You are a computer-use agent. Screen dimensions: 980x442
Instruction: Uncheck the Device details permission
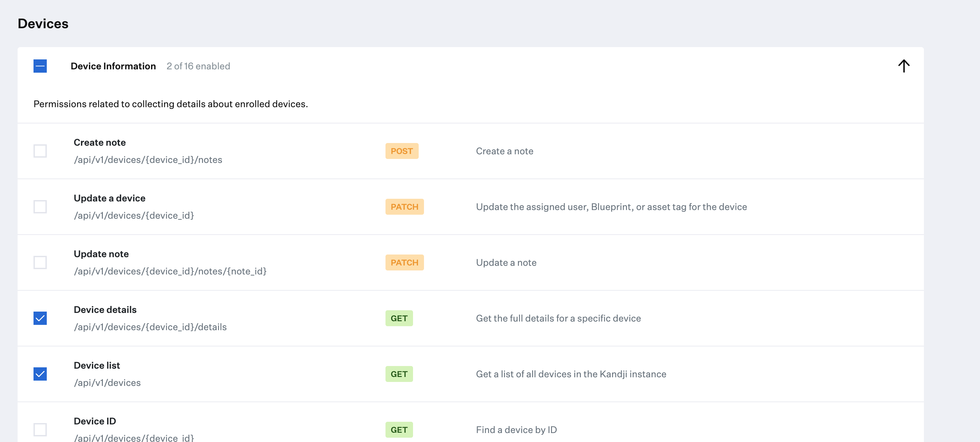tap(40, 318)
